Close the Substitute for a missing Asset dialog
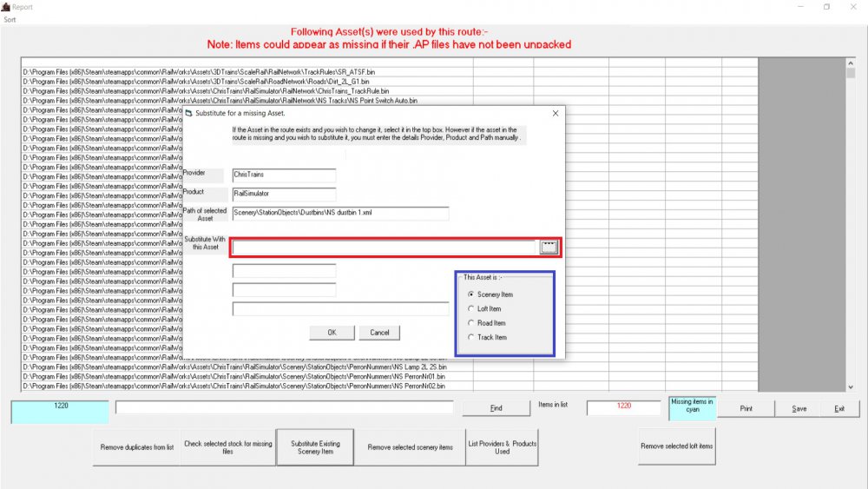Image resolution: width=868 pixels, height=489 pixels. point(556,114)
